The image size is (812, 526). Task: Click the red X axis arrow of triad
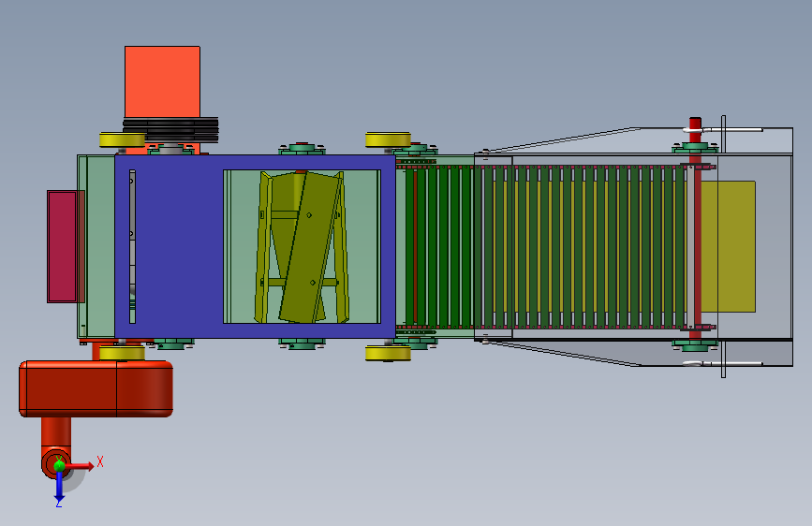[81, 466]
